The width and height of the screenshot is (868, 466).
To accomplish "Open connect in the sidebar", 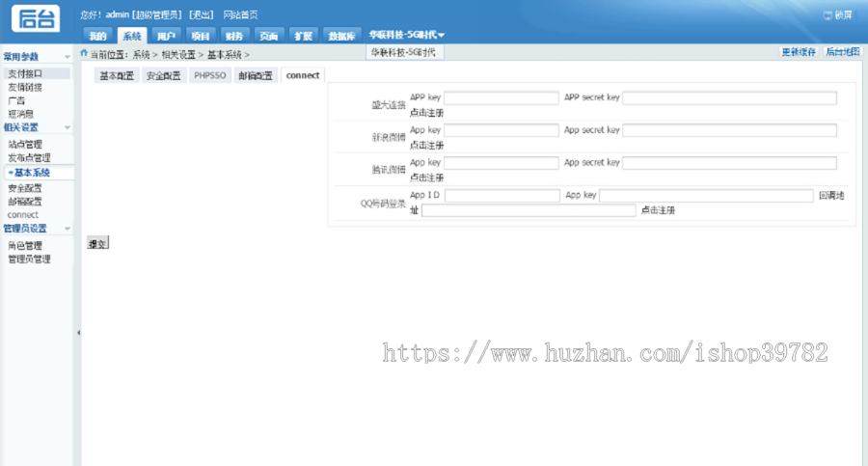I will (23, 214).
